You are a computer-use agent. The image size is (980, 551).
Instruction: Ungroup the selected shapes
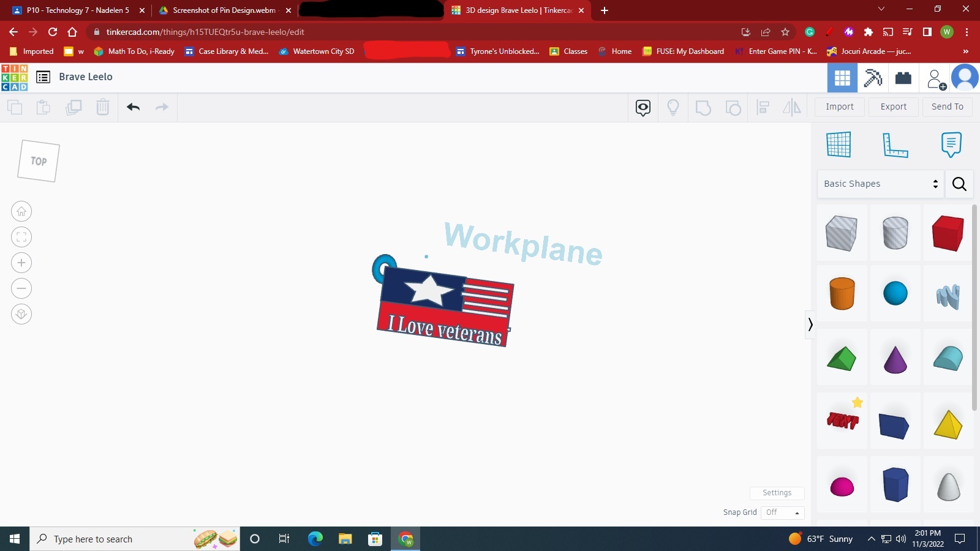pyautogui.click(x=733, y=108)
